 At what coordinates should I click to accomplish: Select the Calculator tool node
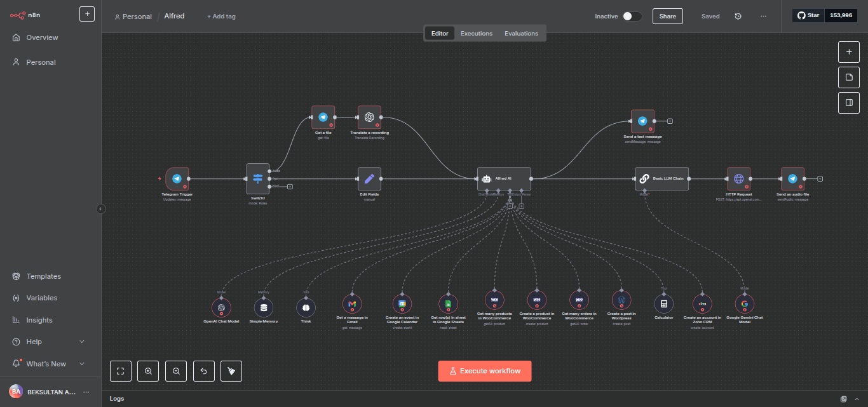click(x=663, y=304)
